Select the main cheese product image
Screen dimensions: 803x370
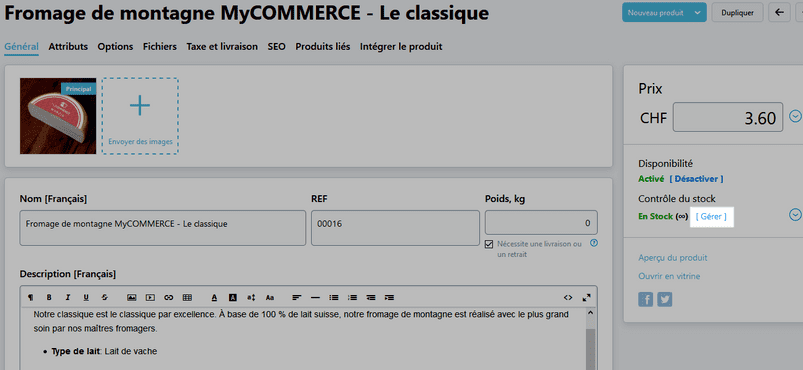[x=58, y=116]
